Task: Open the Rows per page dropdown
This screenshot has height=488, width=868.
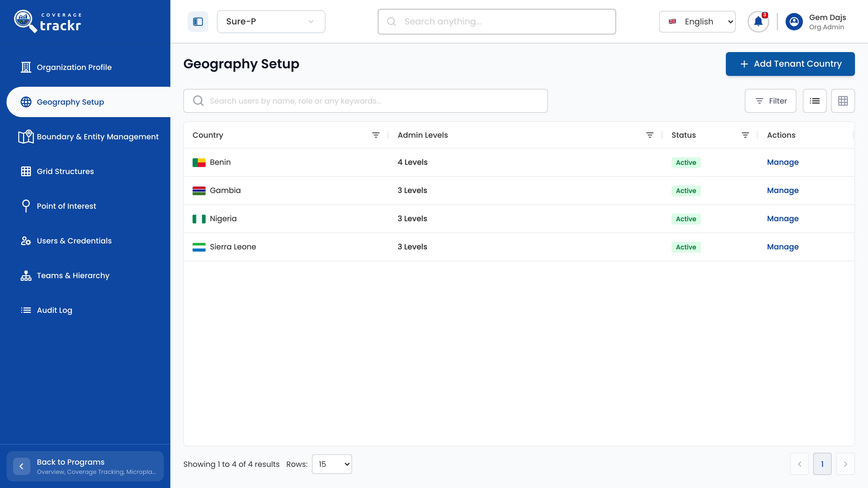Action: click(332, 464)
